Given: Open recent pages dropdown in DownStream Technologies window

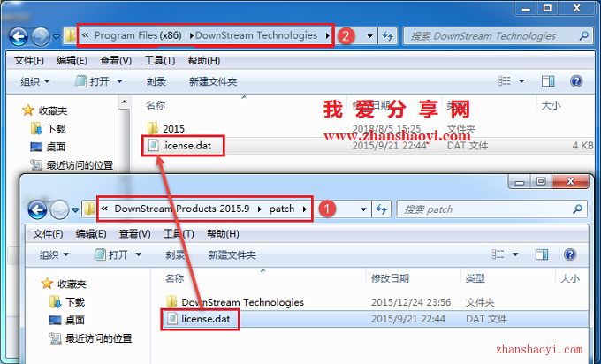Looking at the screenshot, I should [x=57, y=37].
